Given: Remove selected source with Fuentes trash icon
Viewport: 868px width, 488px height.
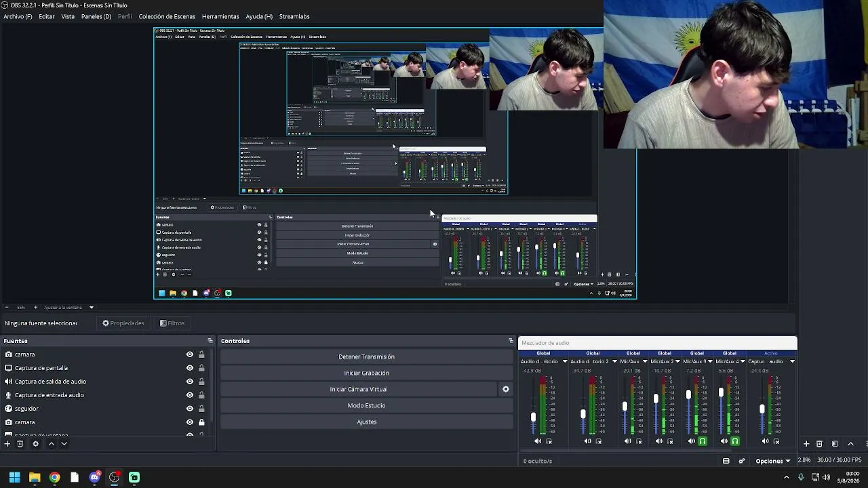Looking at the screenshot, I should click(20, 444).
